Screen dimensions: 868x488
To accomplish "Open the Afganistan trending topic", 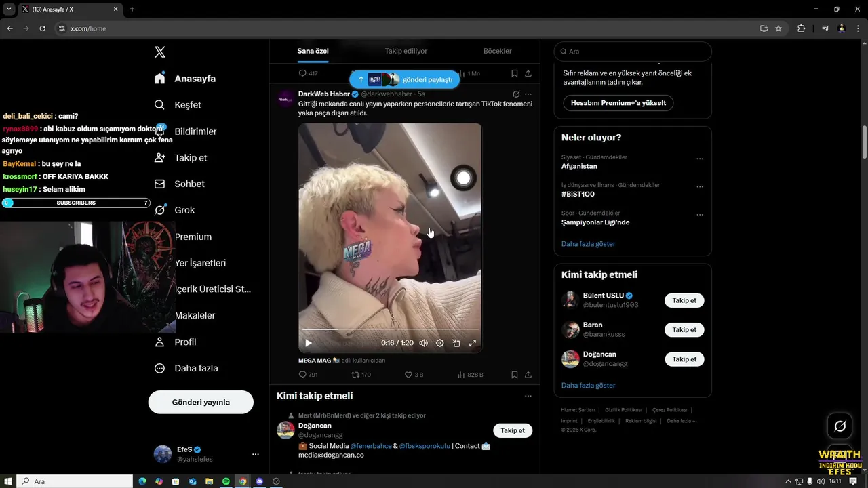I will (x=579, y=166).
